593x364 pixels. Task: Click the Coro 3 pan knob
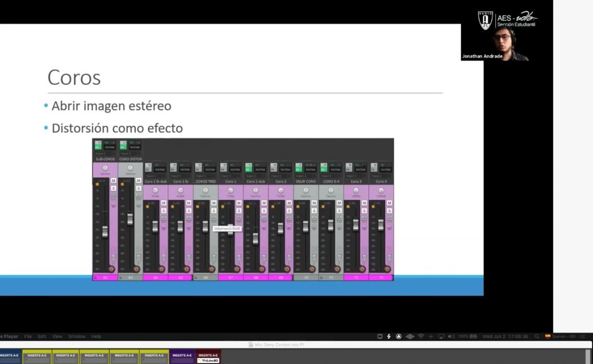coord(356,190)
